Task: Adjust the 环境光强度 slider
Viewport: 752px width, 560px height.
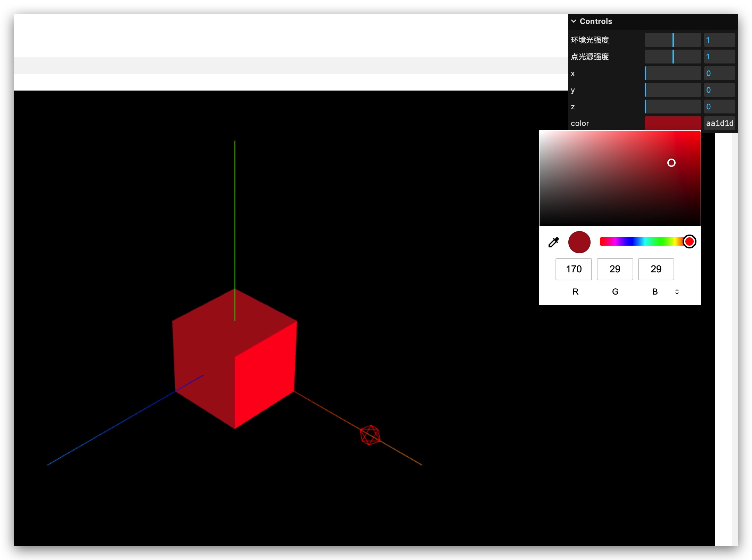Action: [x=673, y=40]
